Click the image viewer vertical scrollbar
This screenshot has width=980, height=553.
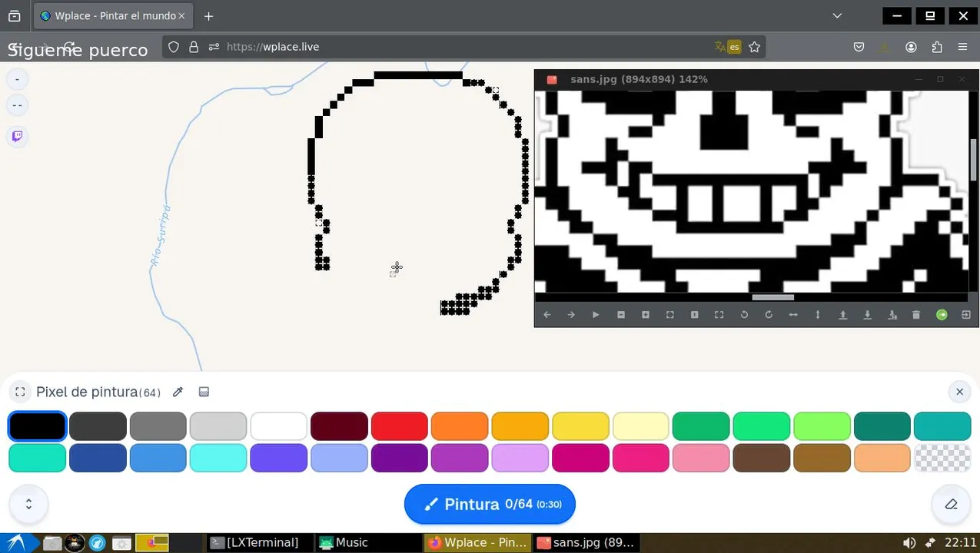pyautogui.click(x=974, y=160)
